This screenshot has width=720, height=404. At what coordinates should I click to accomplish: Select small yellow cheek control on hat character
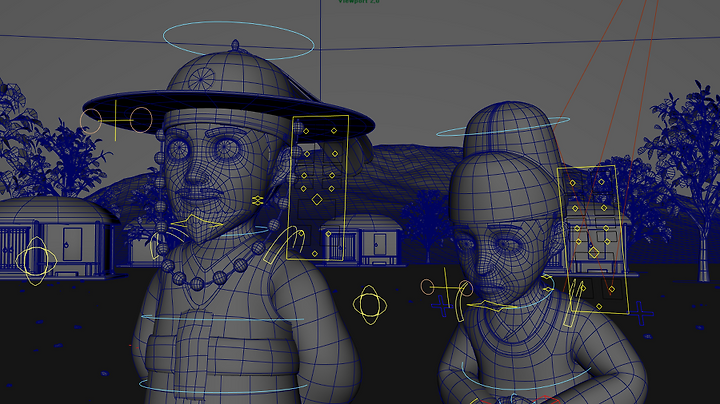click(x=258, y=200)
